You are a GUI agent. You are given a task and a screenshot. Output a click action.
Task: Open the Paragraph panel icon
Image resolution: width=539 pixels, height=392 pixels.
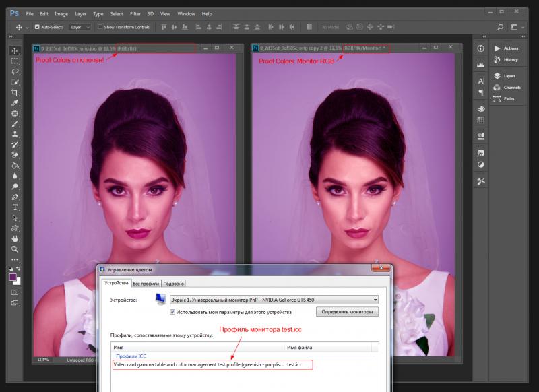[480, 92]
